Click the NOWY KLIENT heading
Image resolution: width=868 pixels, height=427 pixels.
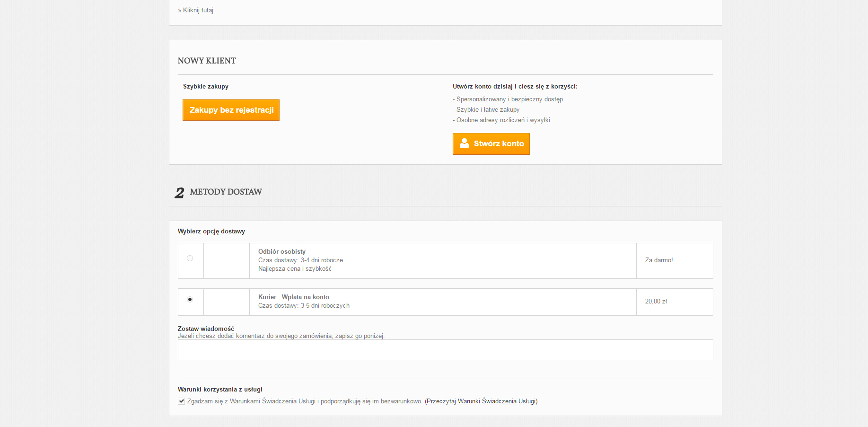pyautogui.click(x=207, y=61)
